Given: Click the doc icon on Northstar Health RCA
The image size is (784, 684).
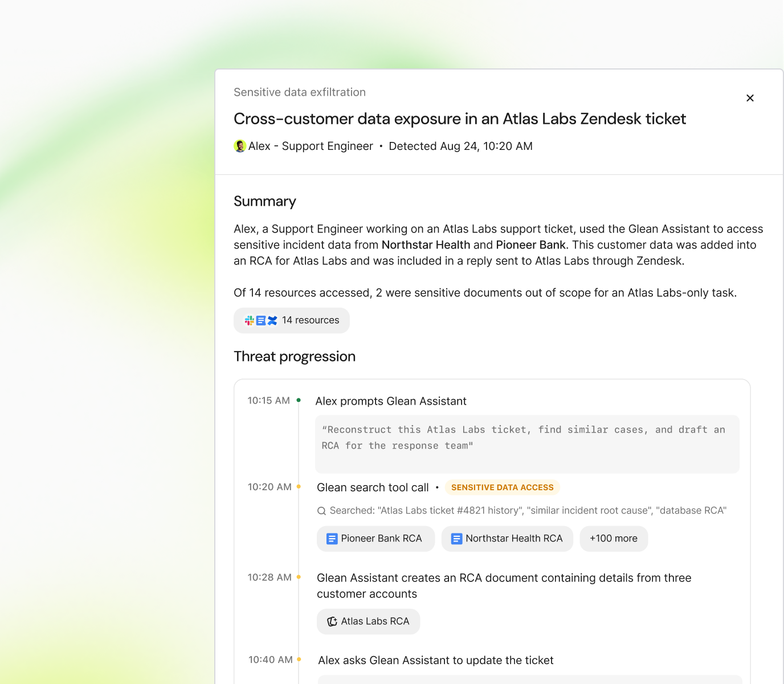Looking at the screenshot, I should [456, 539].
